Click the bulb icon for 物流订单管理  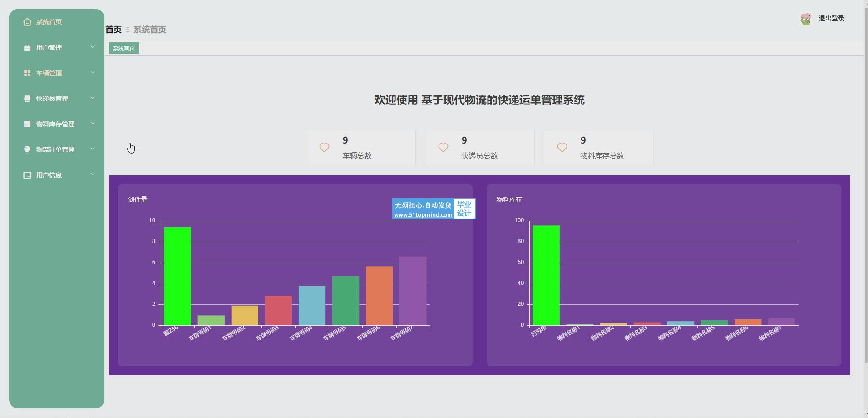[x=27, y=149]
